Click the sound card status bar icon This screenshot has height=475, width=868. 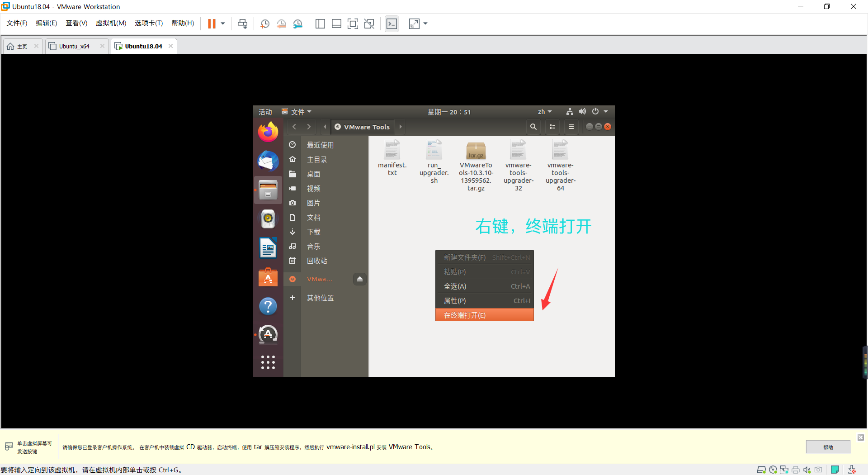pos(807,470)
